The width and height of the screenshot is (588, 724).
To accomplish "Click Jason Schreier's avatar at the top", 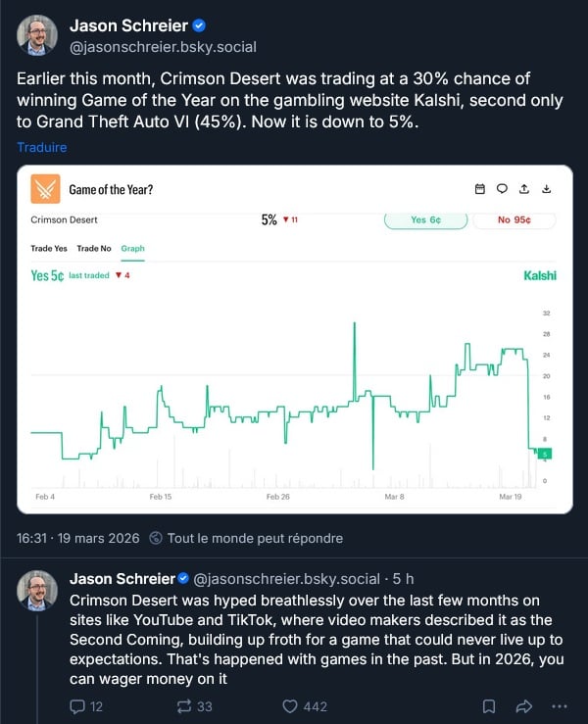I will (x=37, y=35).
